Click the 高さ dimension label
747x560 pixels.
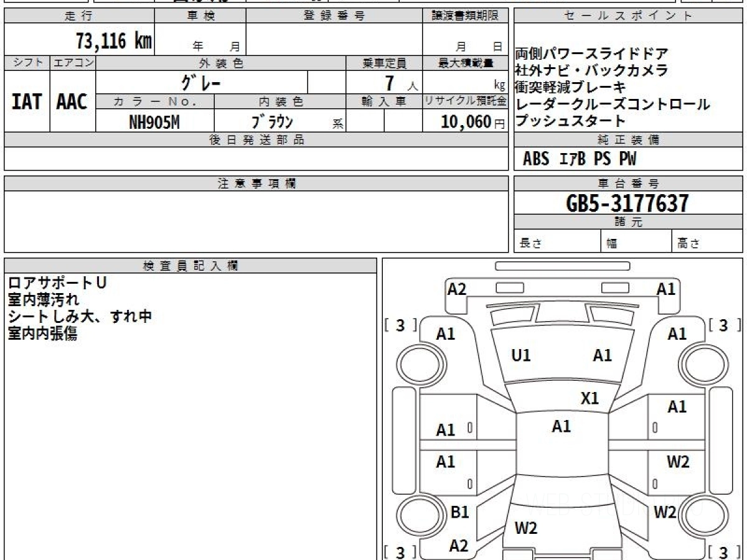click(x=688, y=244)
